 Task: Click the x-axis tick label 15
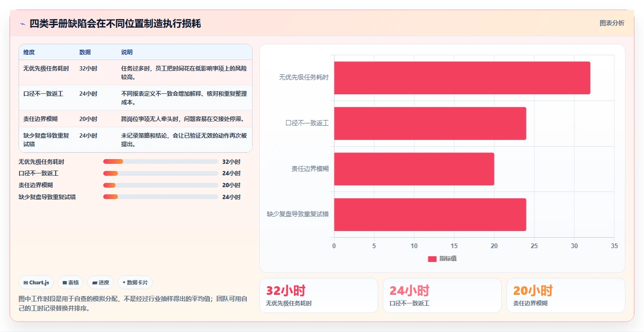coord(454,246)
